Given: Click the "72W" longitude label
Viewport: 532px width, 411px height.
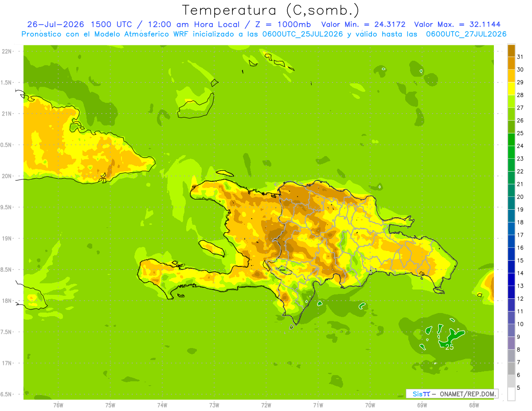Looking at the screenshot, I should pyautogui.click(x=266, y=405).
